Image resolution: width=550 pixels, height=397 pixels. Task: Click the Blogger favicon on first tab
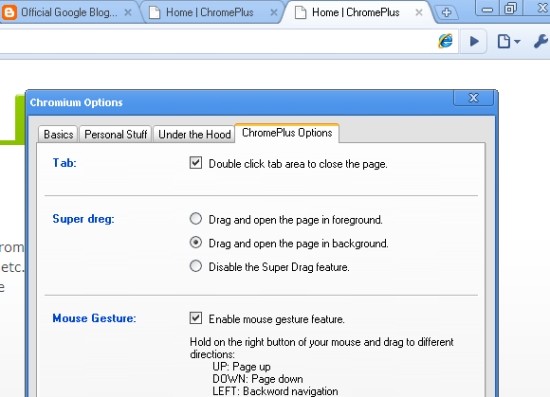point(9,13)
